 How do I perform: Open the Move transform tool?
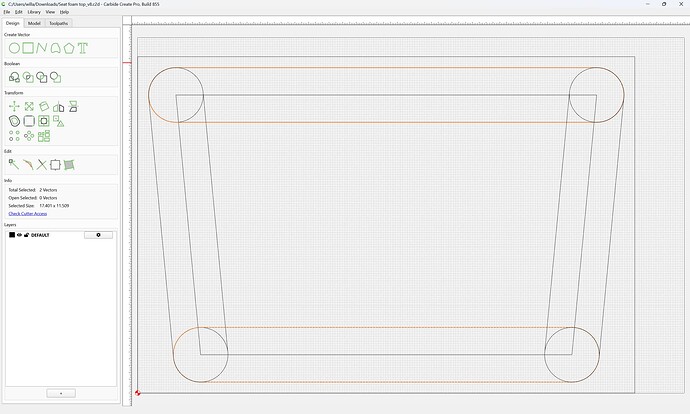pyautogui.click(x=14, y=106)
